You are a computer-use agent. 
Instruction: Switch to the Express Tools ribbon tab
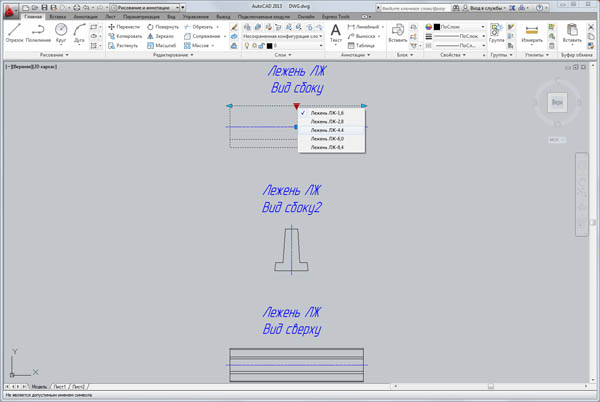tap(336, 17)
